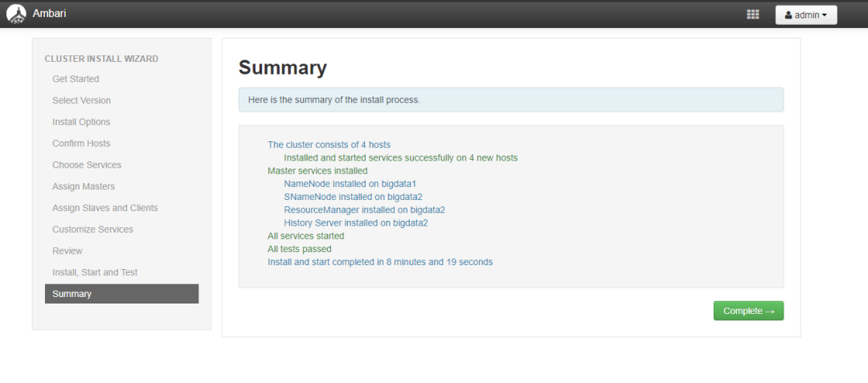Open Assign Masters step

[x=84, y=186]
